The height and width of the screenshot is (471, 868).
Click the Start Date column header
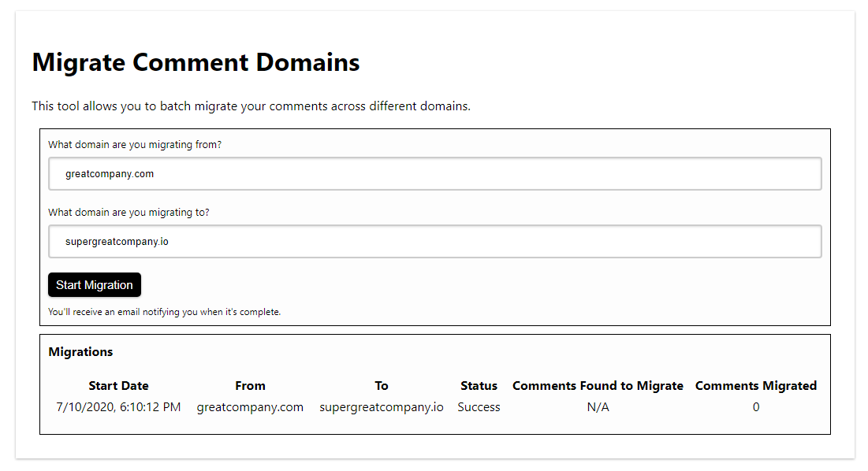(x=118, y=386)
